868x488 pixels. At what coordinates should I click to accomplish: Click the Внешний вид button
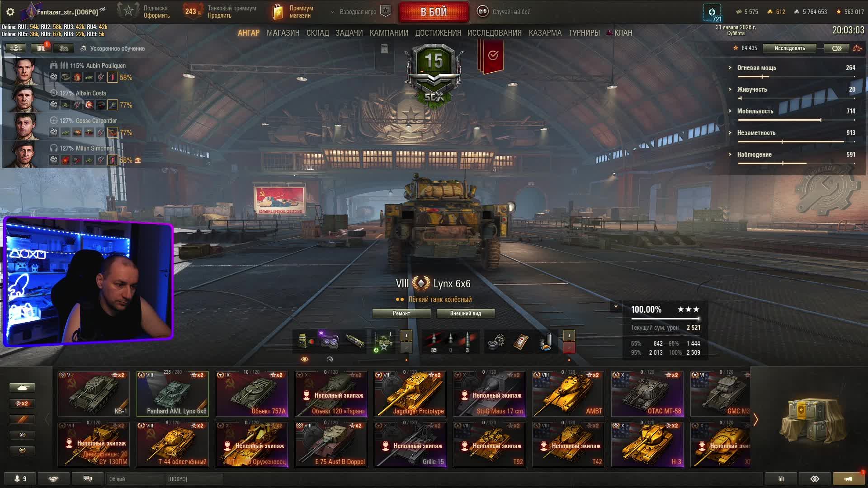coord(465,314)
